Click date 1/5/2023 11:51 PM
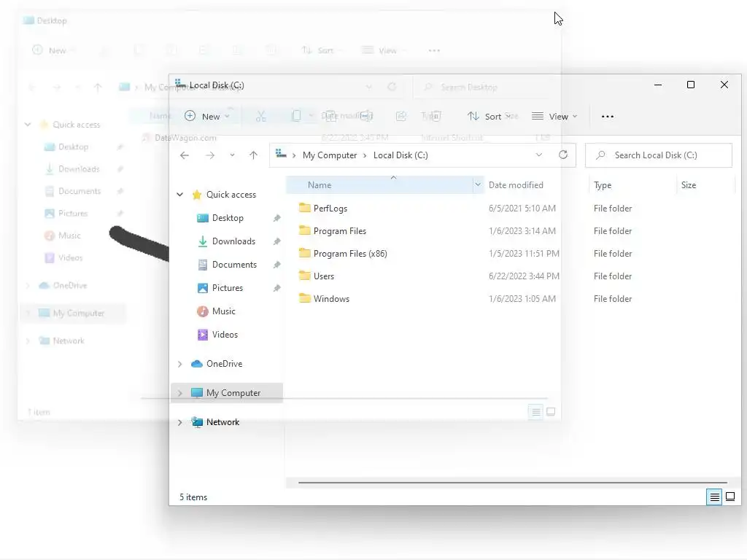The image size is (747, 560). [524, 253]
